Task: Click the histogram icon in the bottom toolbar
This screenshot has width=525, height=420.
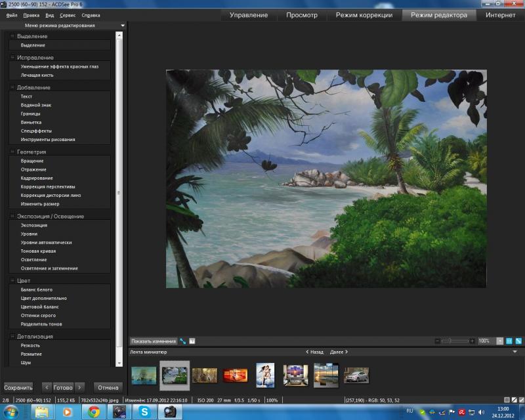Action: (x=192, y=341)
